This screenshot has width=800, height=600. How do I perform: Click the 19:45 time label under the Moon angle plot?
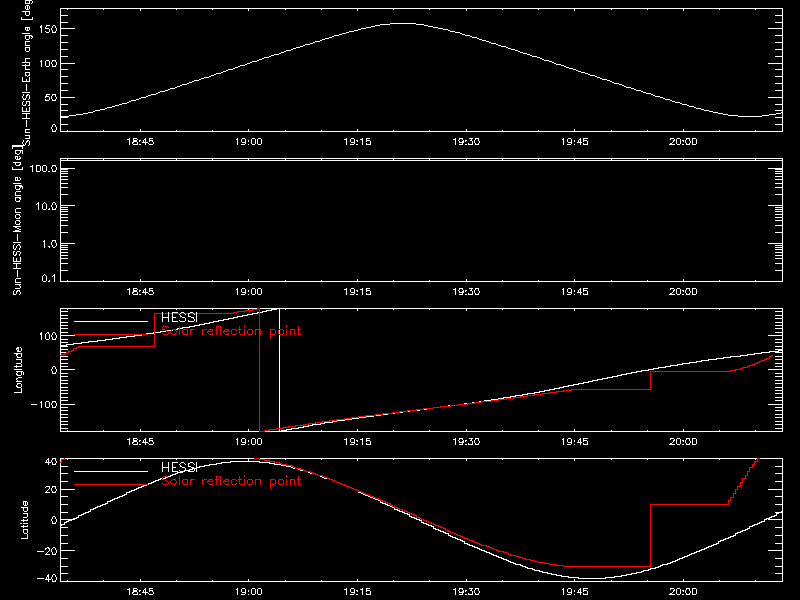coord(575,292)
